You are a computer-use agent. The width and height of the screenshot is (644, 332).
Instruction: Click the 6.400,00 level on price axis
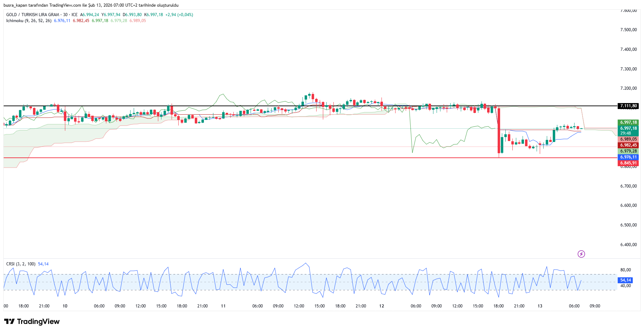[628, 245]
